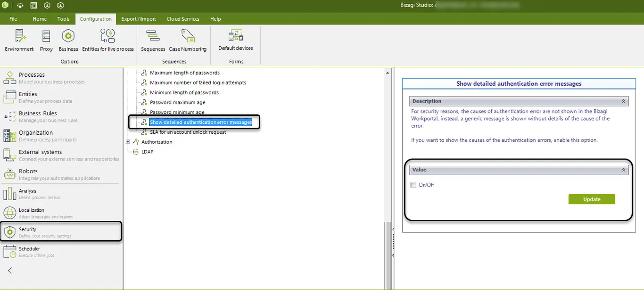
Task: Select SLA for an account unlock request
Action: [x=188, y=132]
